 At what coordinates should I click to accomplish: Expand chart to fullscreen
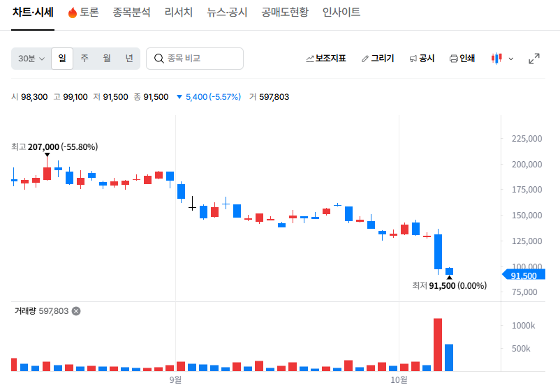point(534,59)
